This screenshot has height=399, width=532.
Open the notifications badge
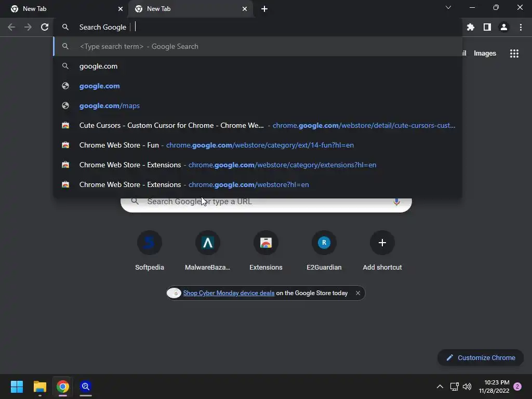(x=517, y=387)
